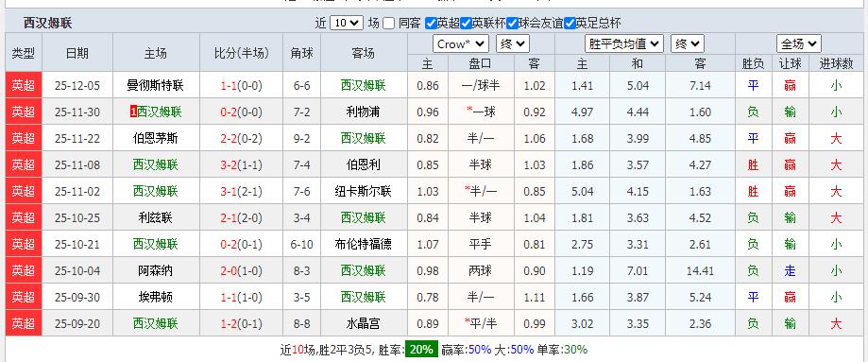Click 水晶宫 away team name
Viewport: 868px width, 362px height.
[x=363, y=324]
